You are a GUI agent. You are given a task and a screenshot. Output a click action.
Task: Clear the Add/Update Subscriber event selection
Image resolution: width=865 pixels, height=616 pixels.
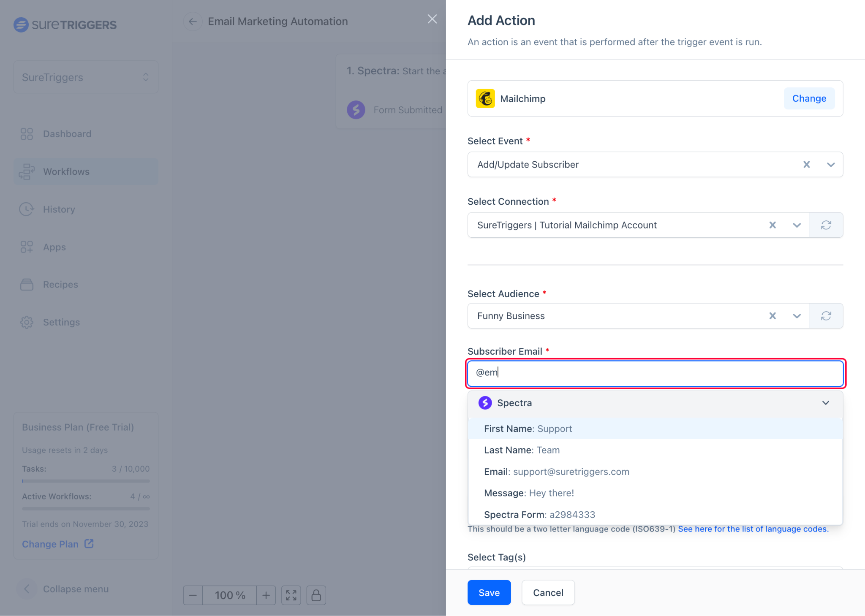click(806, 165)
